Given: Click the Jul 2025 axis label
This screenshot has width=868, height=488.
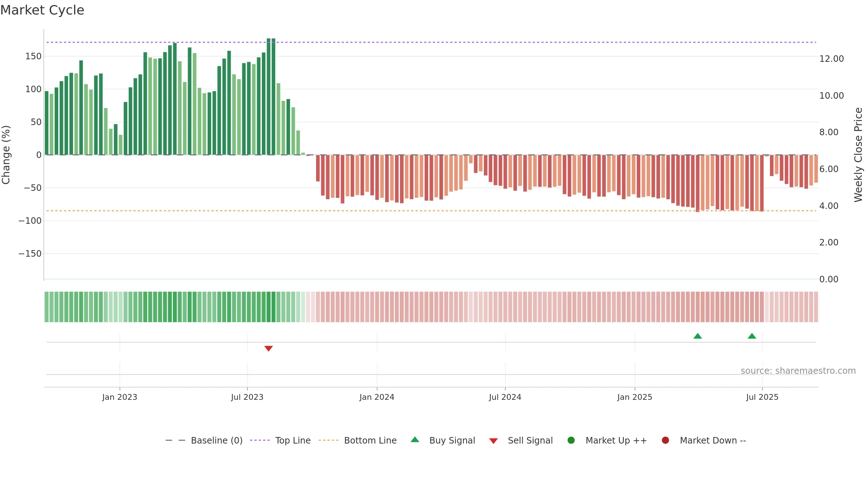Looking at the screenshot, I should click(x=762, y=397).
